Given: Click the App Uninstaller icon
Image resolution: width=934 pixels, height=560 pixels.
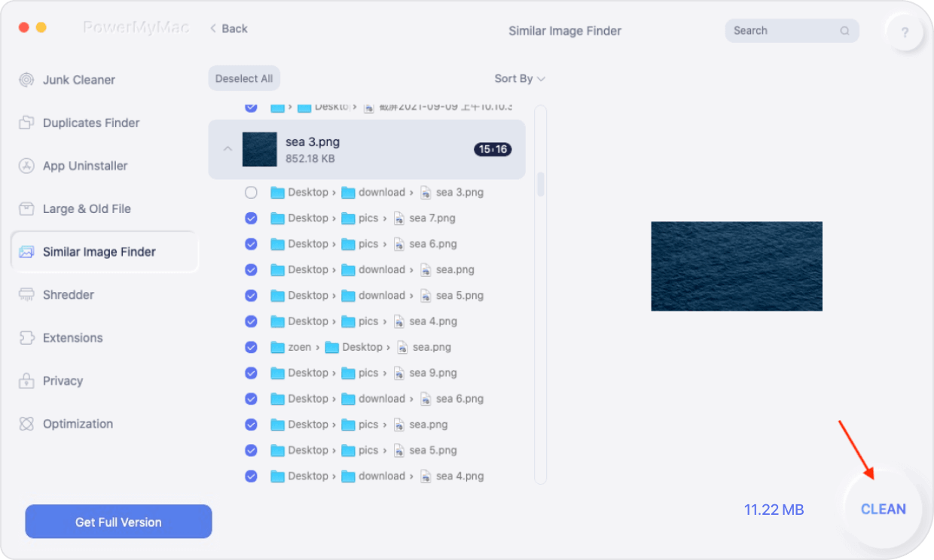Looking at the screenshot, I should [27, 166].
